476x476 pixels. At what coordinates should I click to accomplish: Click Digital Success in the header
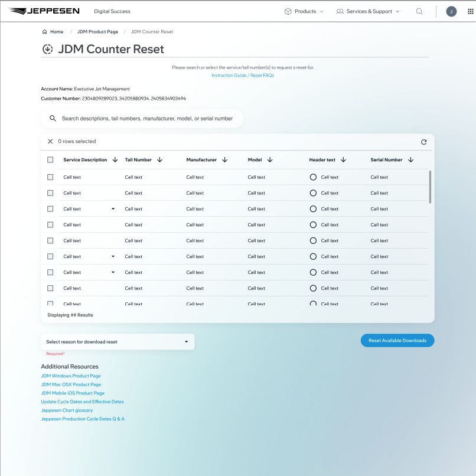click(x=112, y=11)
